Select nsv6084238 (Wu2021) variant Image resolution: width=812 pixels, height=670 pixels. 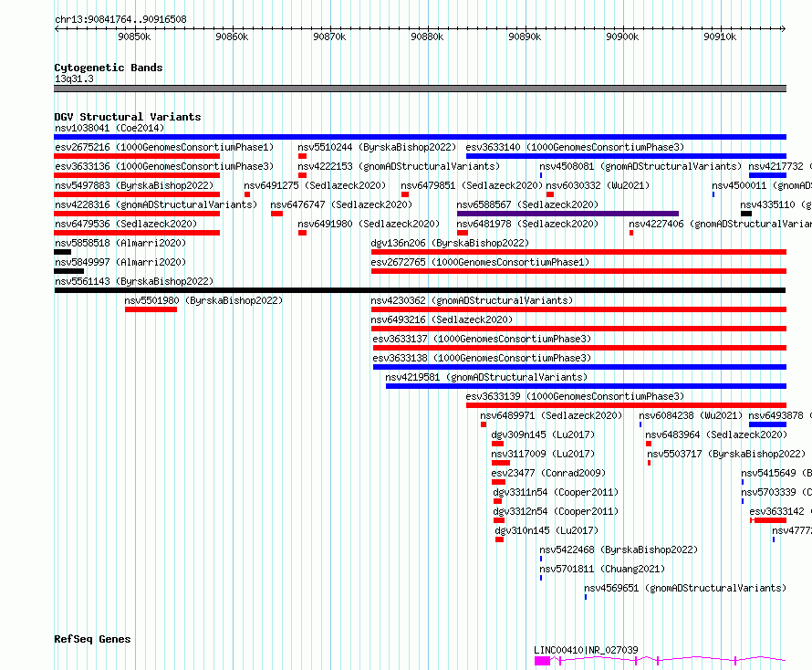tap(691, 415)
